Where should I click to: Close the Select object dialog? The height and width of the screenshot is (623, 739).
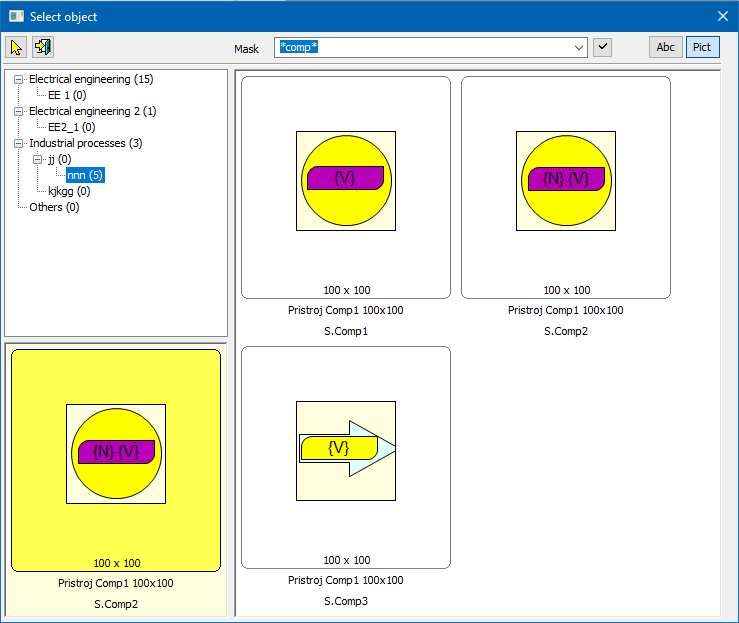pyautogui.click(x=723, y=16)
